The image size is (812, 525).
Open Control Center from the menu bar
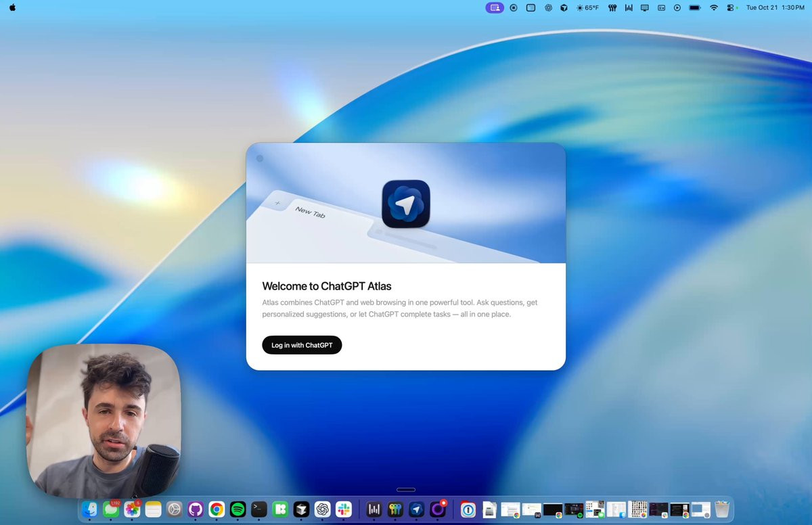[731, 7]
